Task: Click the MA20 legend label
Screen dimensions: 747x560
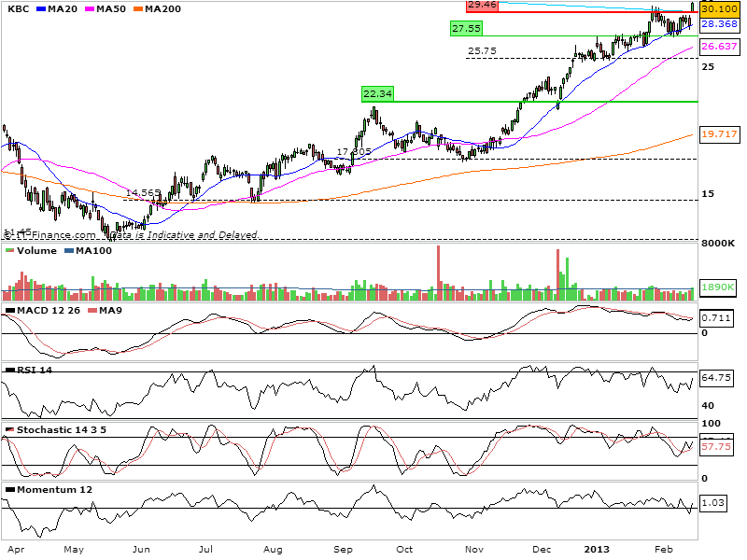Action: [x=63, y=9]
